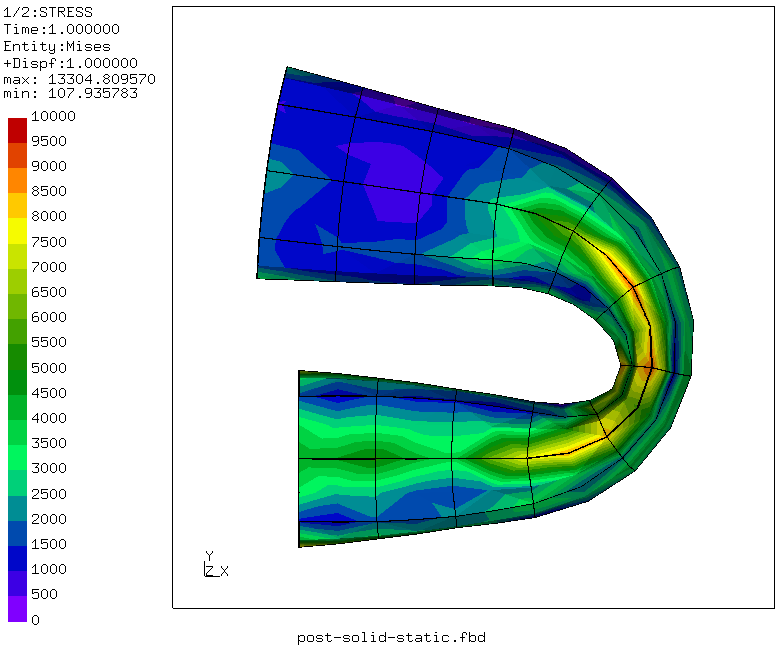The image size is (784, 672).
Task: Click the legend value 4500
Action: click(48, 393)
